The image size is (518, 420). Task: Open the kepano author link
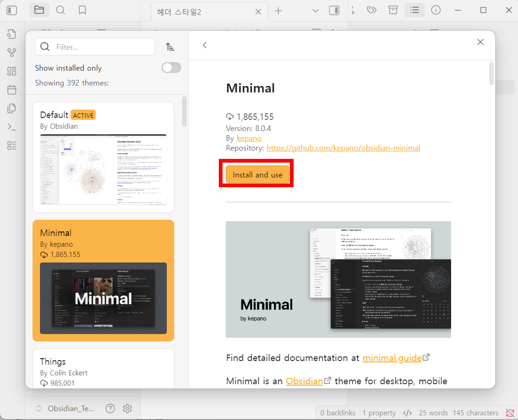click(x=249, y=138)
